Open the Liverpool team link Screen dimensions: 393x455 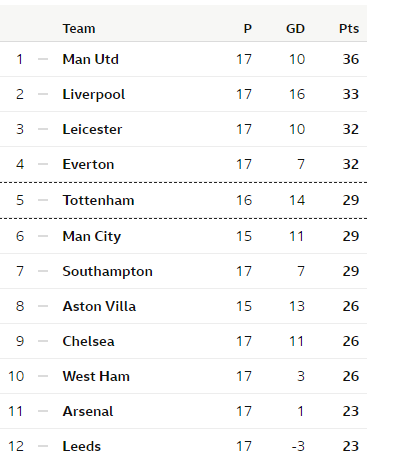click(94, 94)
